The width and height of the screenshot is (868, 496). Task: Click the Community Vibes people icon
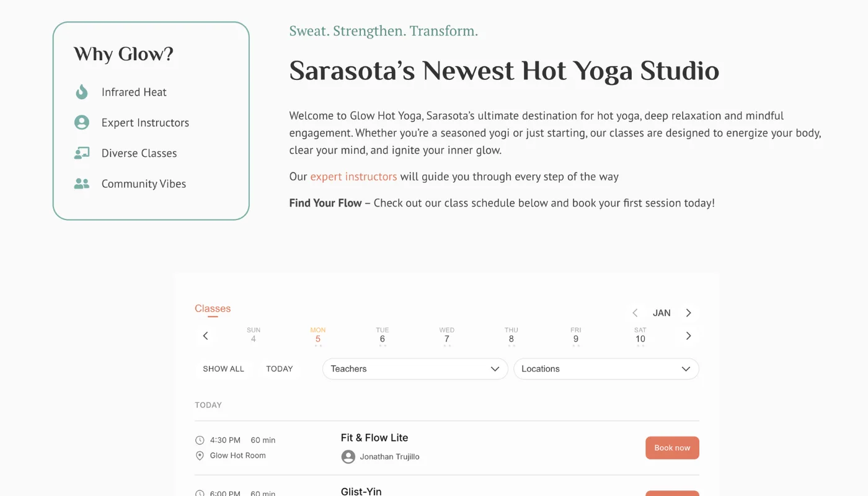coord(81,183)
